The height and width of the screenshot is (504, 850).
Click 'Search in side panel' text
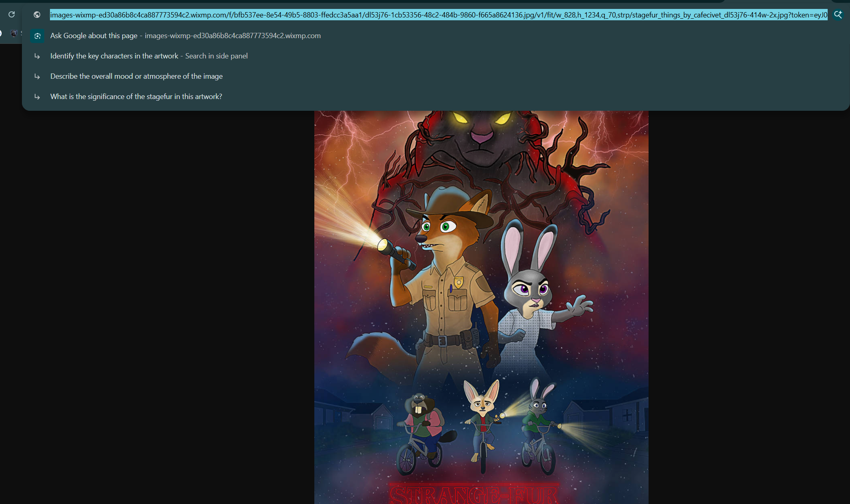pos(216,56)
